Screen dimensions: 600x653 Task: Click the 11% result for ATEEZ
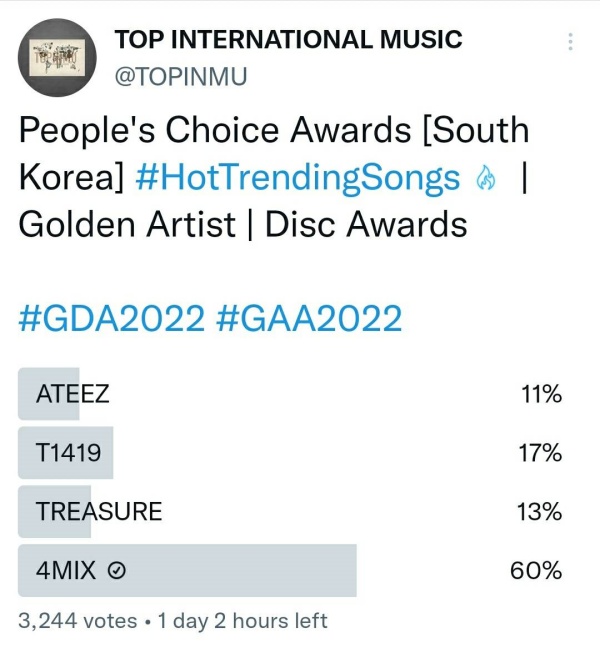pos(541,394)
